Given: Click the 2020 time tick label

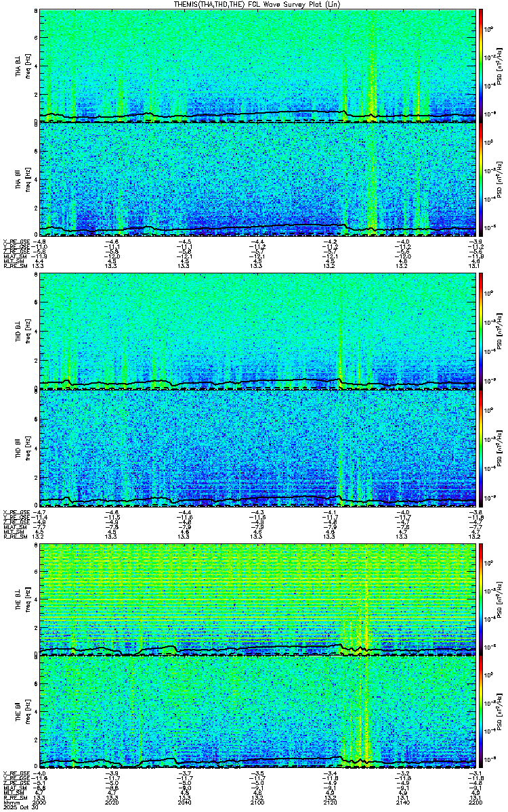Looking at the screenshot, I should pyautogui.click(x=112, y=802).
